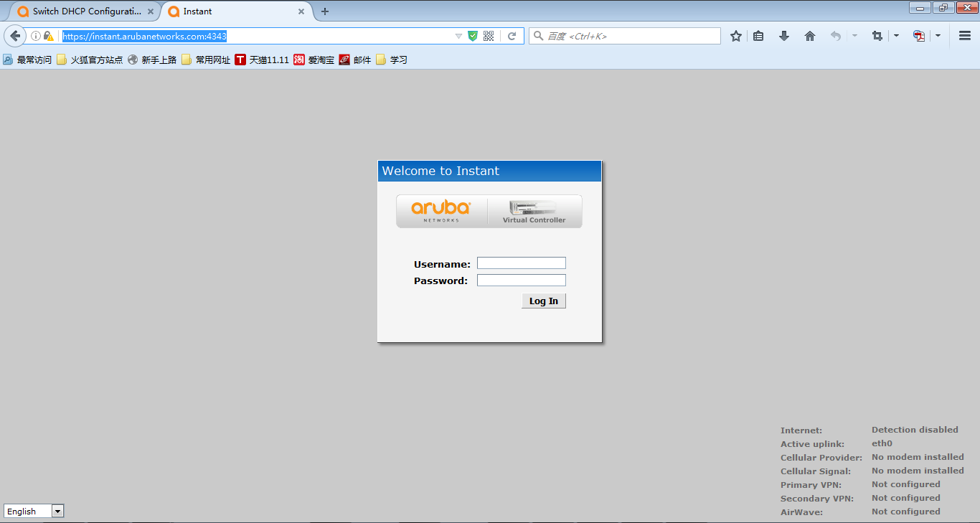Click the search magnifier icon

538,36
